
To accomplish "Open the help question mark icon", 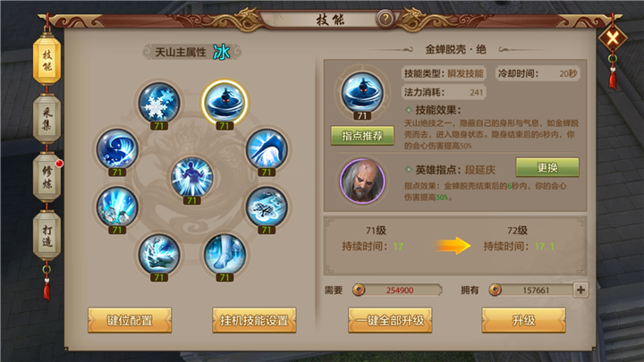I will click(x=386, y=19).
